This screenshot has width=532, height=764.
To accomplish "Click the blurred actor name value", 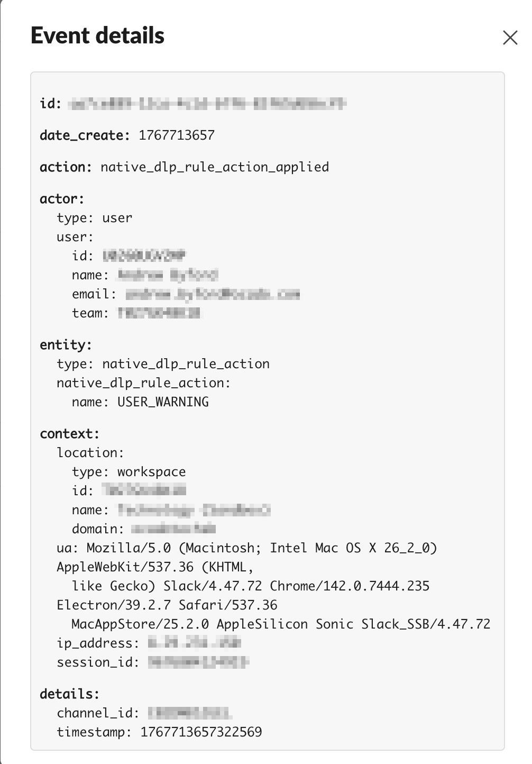I will pyautogui.click(x=168, y=275).
